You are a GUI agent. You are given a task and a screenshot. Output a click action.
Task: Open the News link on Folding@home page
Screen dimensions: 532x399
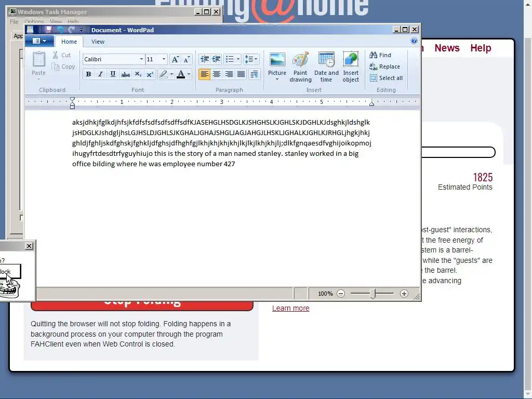click(447, 48)
